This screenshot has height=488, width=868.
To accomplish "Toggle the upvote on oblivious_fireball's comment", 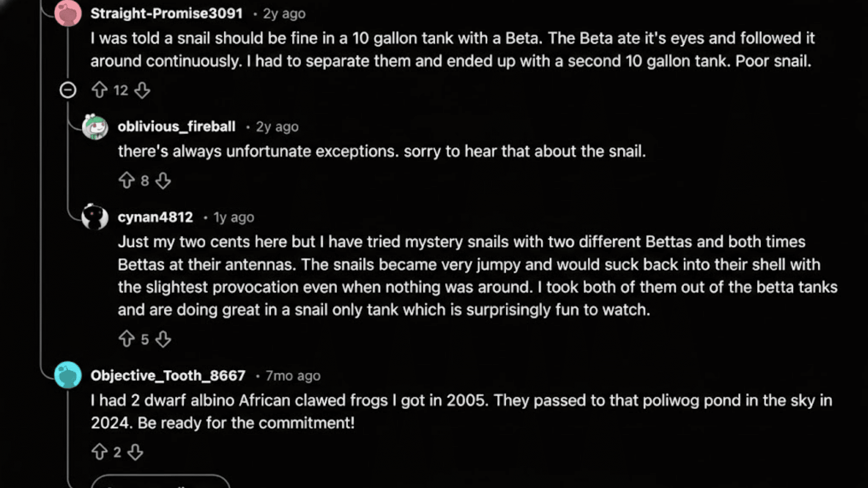I will [127, 180].
